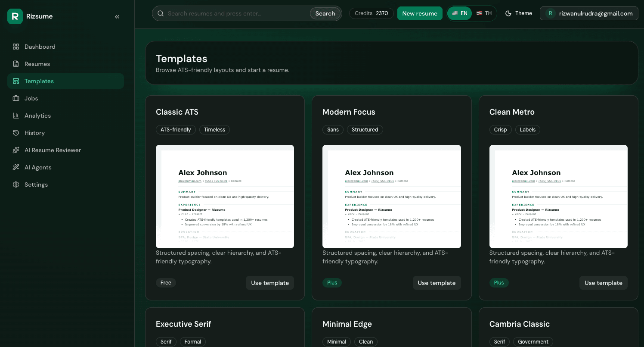Click the Structured tag
Screen dimensions: 644x347
[365, 130]
